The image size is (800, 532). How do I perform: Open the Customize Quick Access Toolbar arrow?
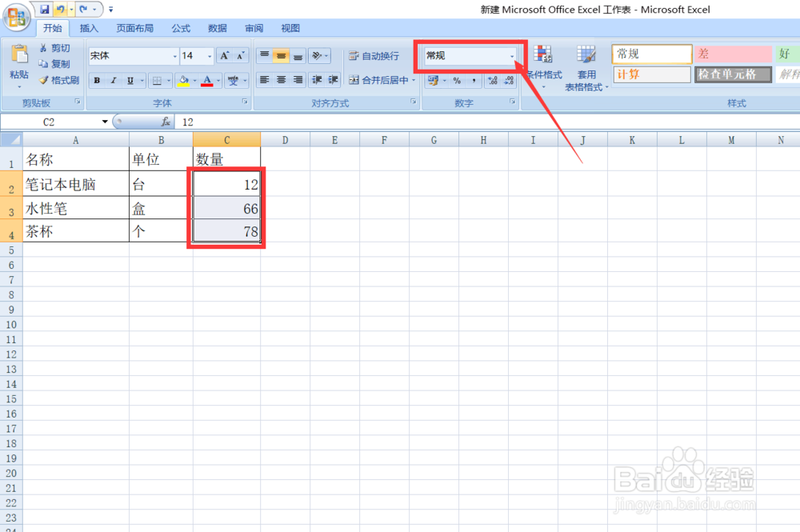[110, 10]
